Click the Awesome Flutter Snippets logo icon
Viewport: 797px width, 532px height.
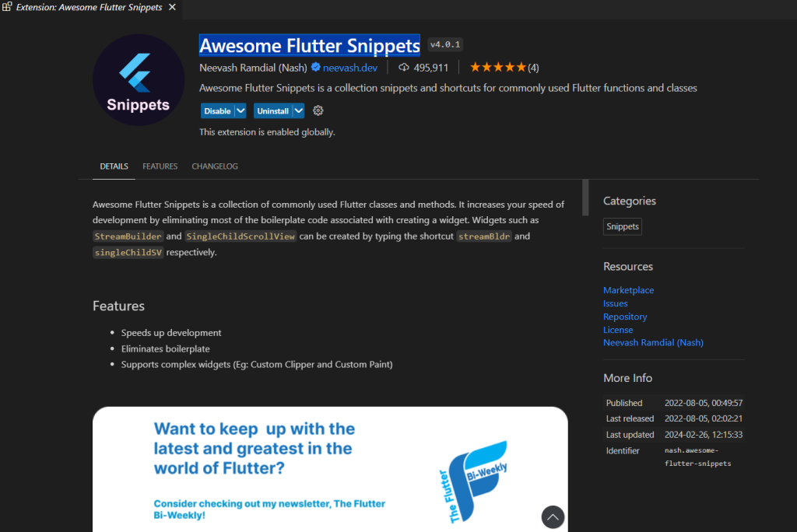tap(139, 80)
